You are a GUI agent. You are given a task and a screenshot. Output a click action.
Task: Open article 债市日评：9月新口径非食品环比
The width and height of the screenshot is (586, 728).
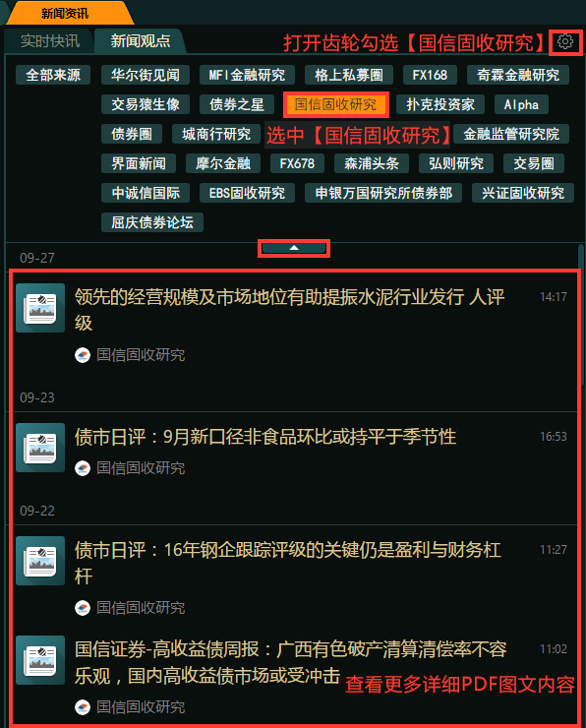pyautogui.click(x=265, y=437)
